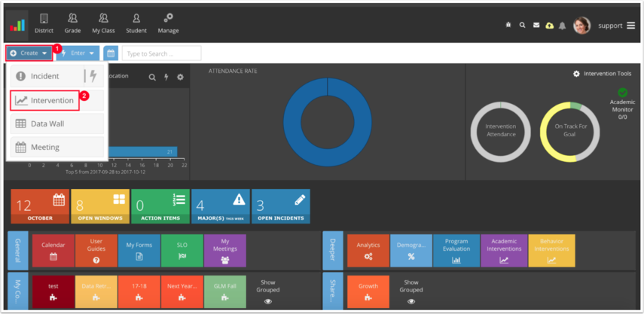644x314 pixels.
Task: Open the Program Evaluation tile
Action: click(x=456, y=251)
